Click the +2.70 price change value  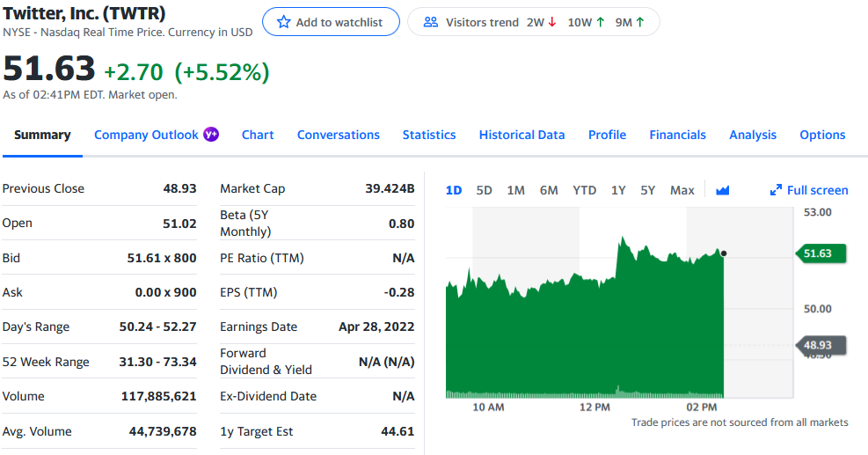point(134,72)
